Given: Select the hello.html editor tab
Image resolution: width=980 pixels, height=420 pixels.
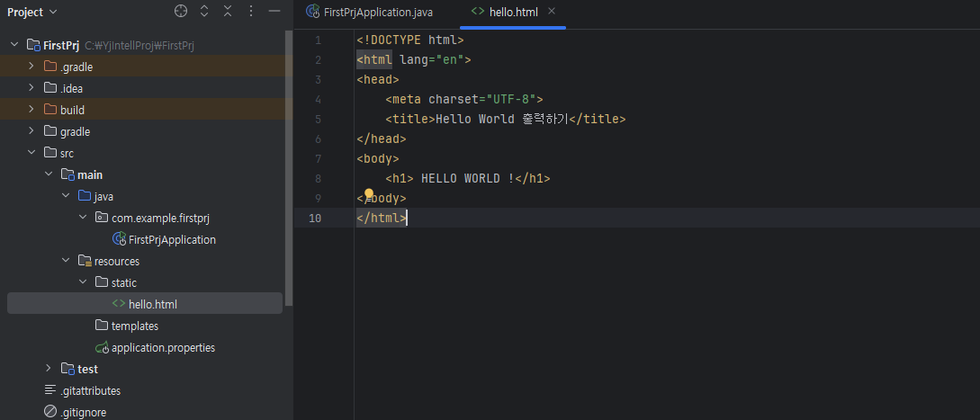Looking at the screenshot, I should (514, 13).
